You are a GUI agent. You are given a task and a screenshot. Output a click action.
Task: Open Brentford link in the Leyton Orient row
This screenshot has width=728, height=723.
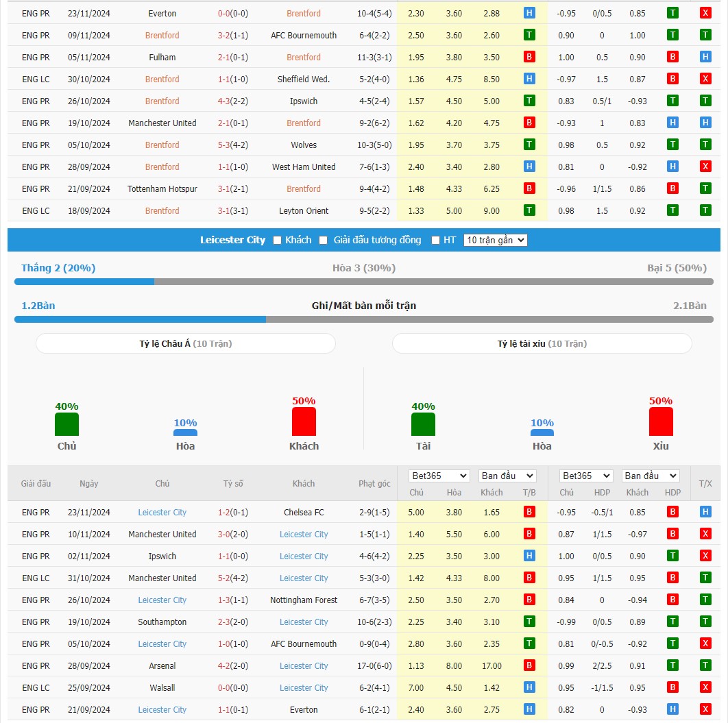(x=162, y=210)
